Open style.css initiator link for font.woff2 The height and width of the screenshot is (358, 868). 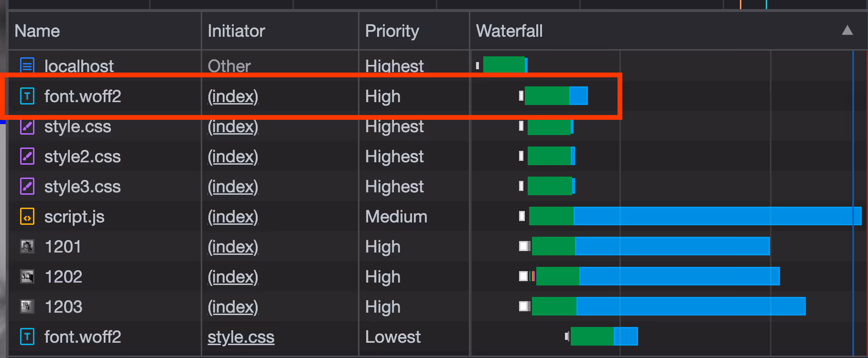241,337
